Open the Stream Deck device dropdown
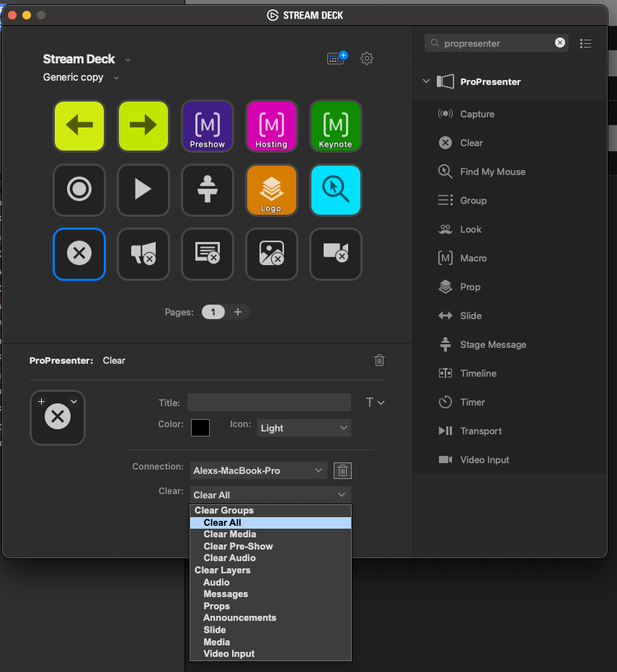Screen dimensions: 617x672 [128, 60]
